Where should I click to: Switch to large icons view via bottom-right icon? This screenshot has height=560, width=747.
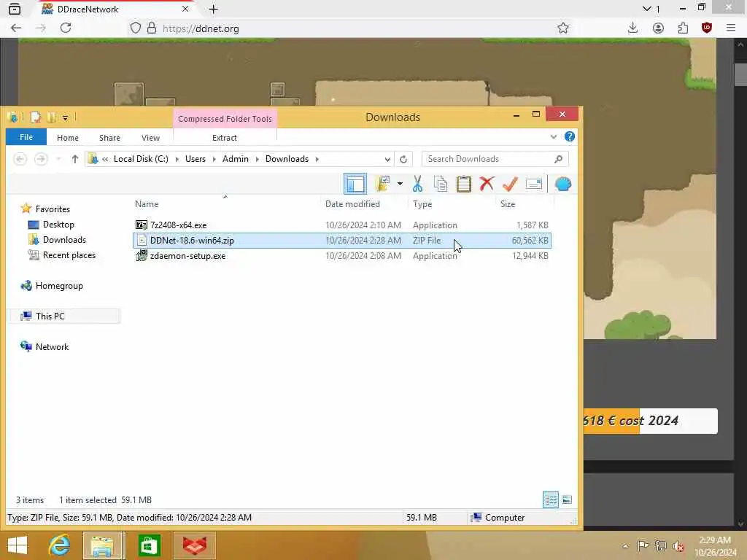(x=566, y=499)
